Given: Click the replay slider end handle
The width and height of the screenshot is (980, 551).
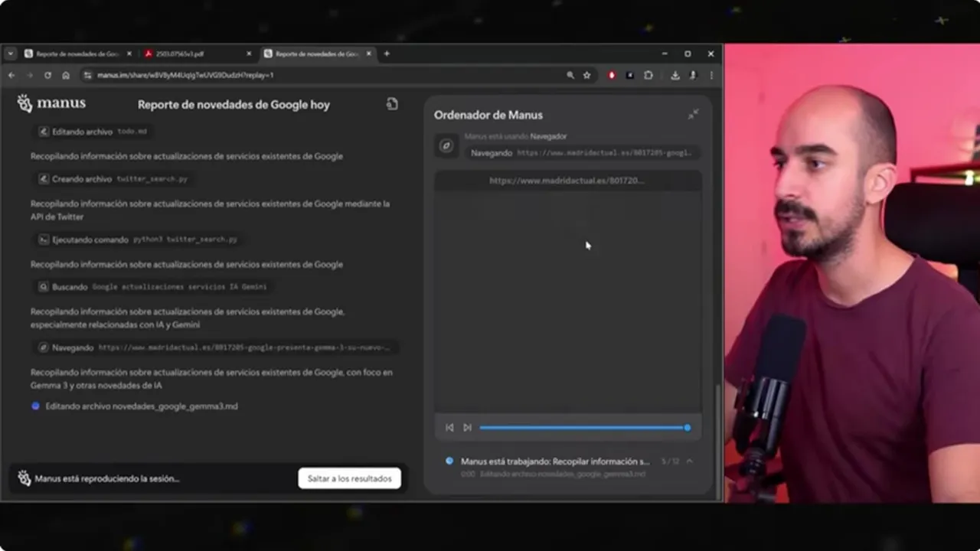Looking at the screenshot, I should pos(688,428).
